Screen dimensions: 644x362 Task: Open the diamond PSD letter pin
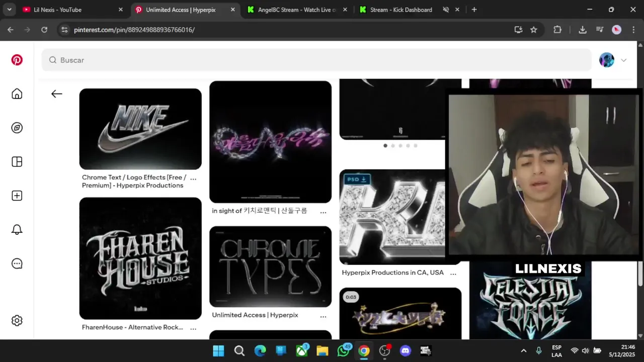click(392, 217)
